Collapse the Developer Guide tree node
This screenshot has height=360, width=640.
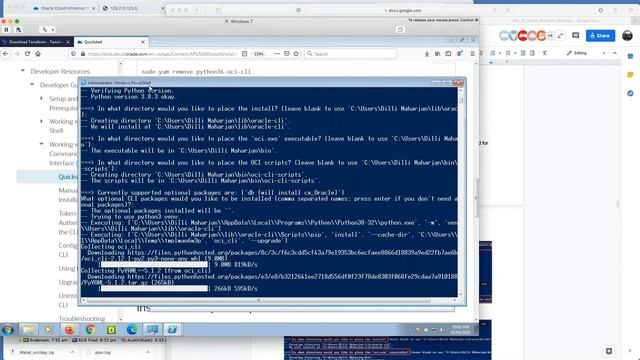[32, 84]
